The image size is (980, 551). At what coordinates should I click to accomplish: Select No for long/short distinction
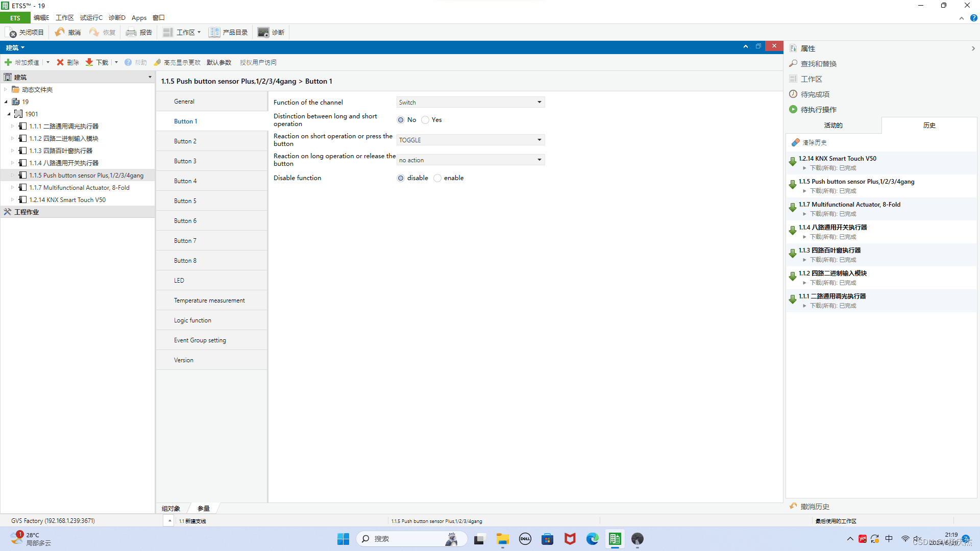pos(401,120)
